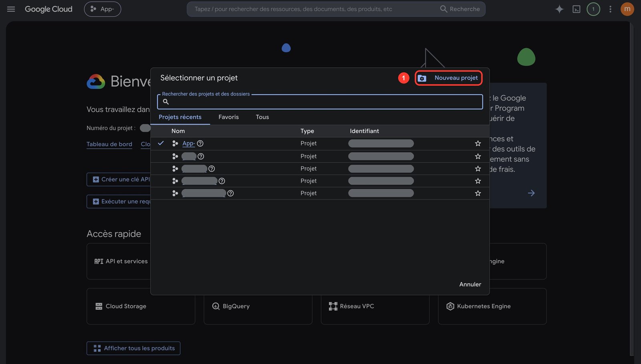Open the BigQuery card
The height and width of the screenshot is (364, 641).
258,306
